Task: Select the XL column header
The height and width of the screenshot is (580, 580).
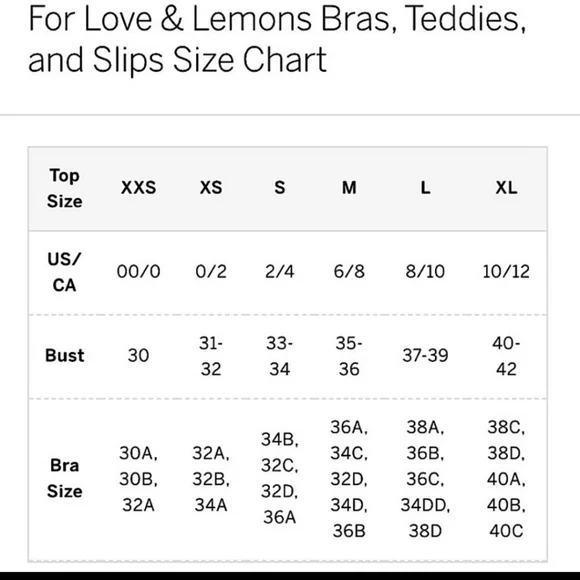Action: 506,188
